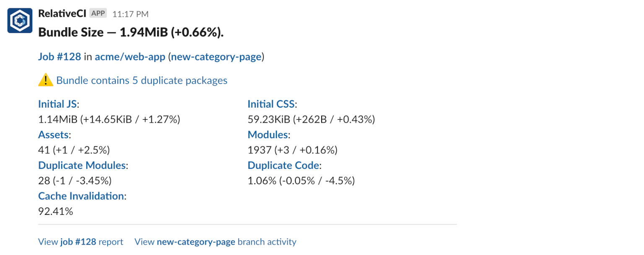Open the Duplicate Code metric link
This screenshot has width=644, height=255.
283,165
